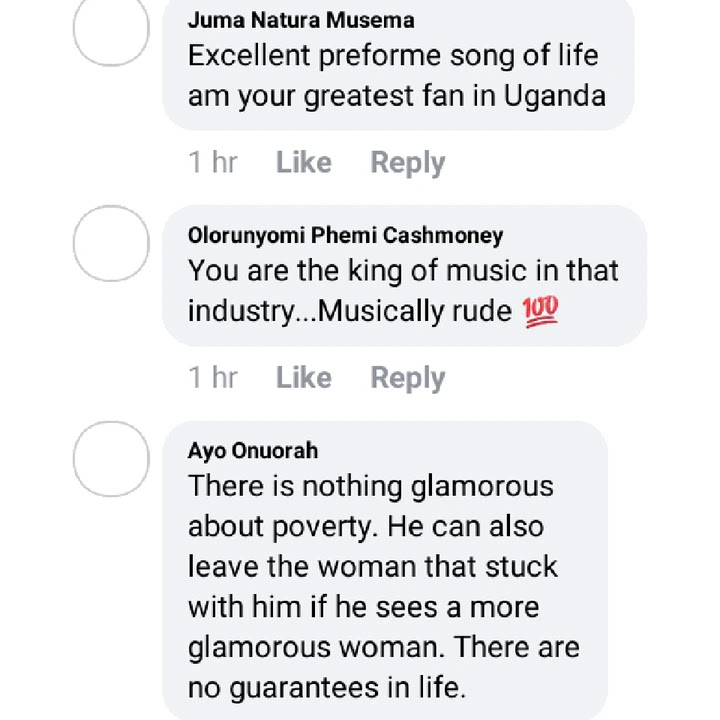The width and height of the screenshot is (720, 720).
Task: Like Olorunyomi Phemi Cashmoney's comment
Action: [304, 377]
